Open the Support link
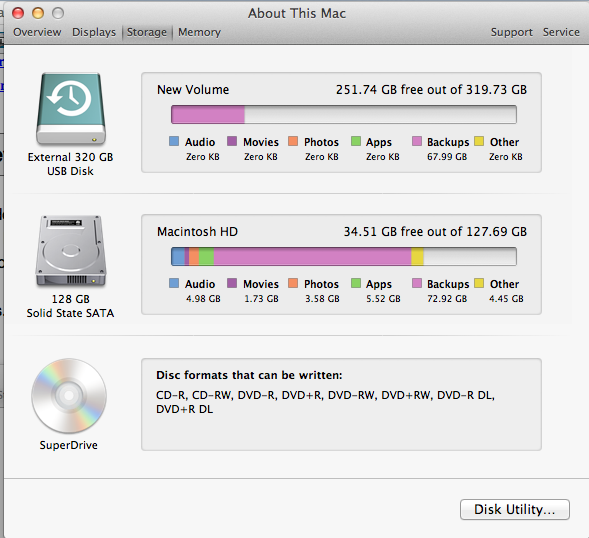The height and width of the screenshot is (538, 589). 512,32
